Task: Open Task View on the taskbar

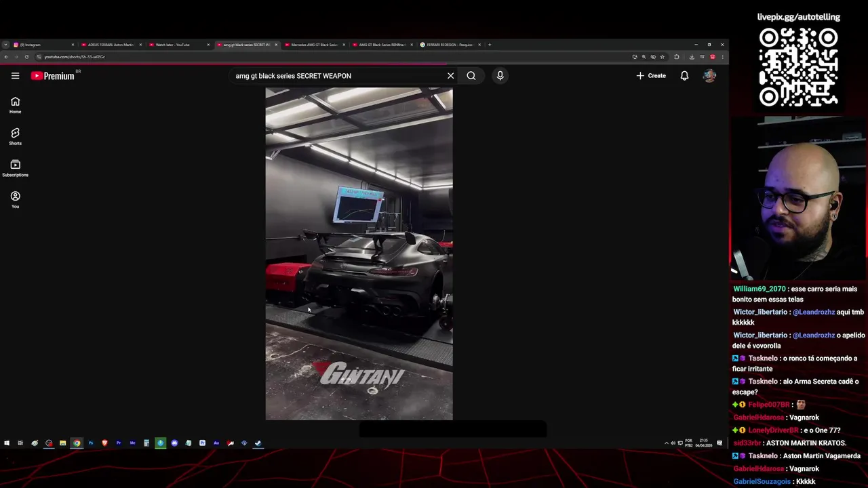Action: pos(20,443)
